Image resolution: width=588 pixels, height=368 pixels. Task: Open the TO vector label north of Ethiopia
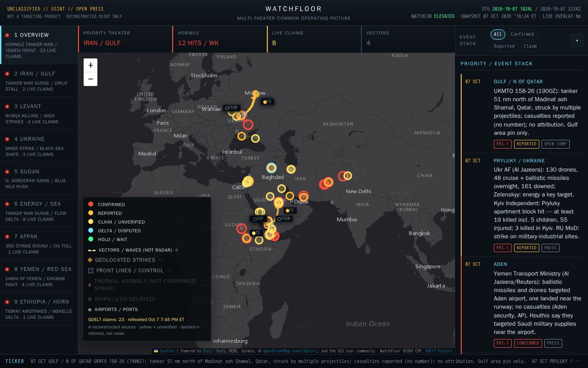[x=256, y=233]
